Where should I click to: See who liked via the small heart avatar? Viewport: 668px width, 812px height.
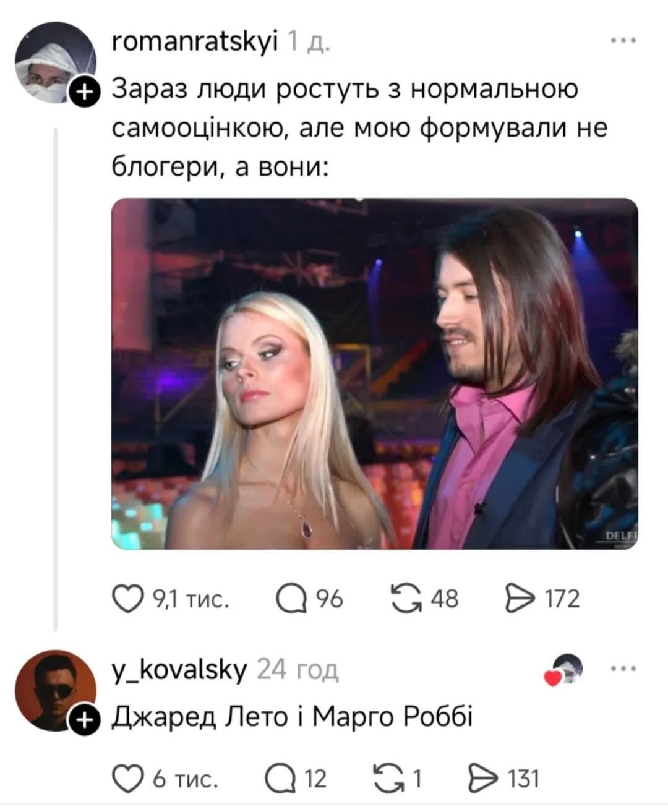(x=564, y=670)
